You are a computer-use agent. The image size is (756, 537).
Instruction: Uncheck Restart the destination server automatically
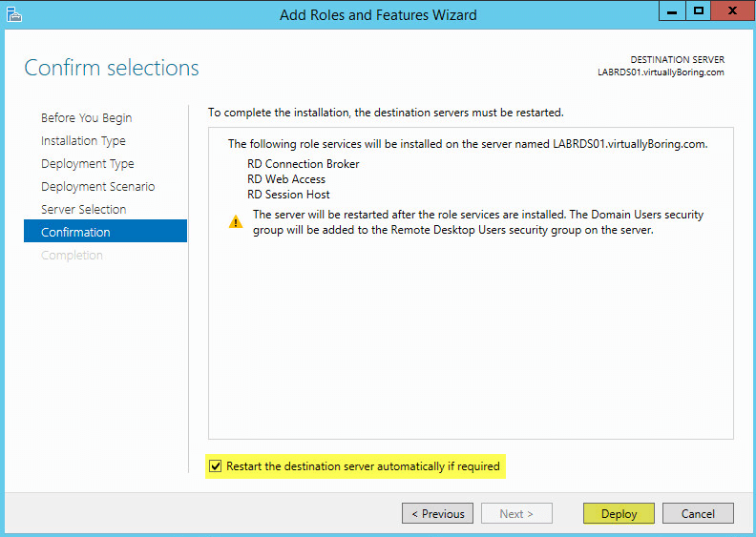215,466
